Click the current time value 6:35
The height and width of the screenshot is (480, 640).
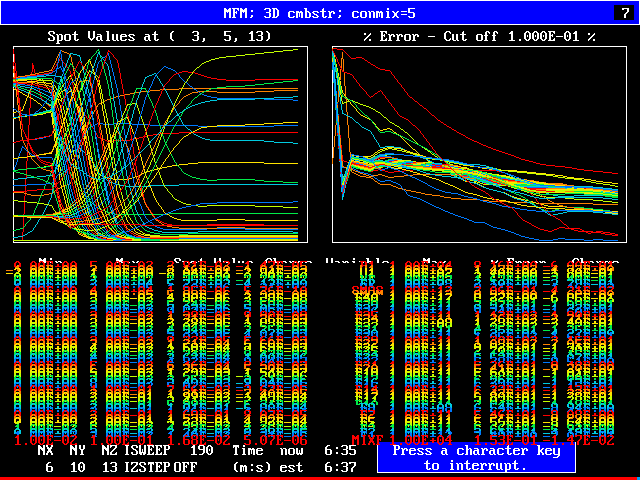341,451
